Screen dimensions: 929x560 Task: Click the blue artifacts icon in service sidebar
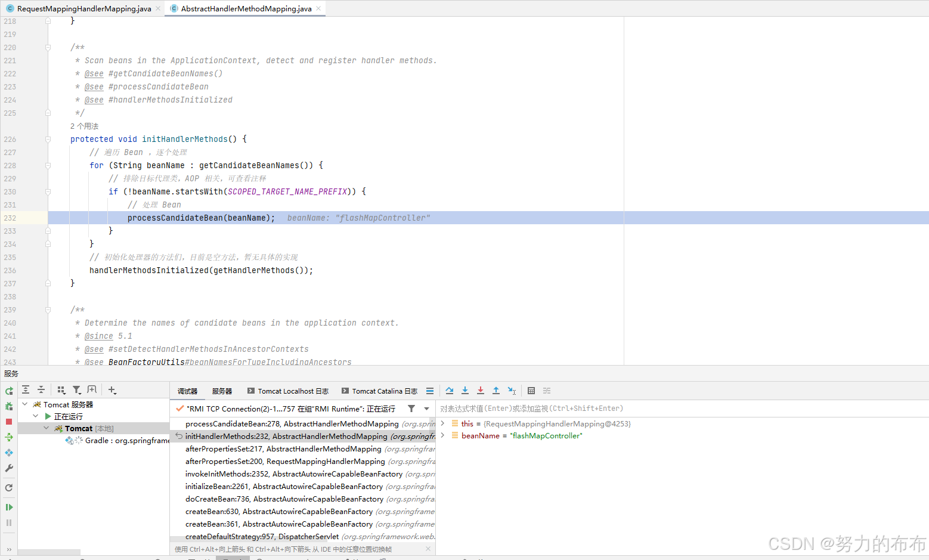tap(9, 453)
